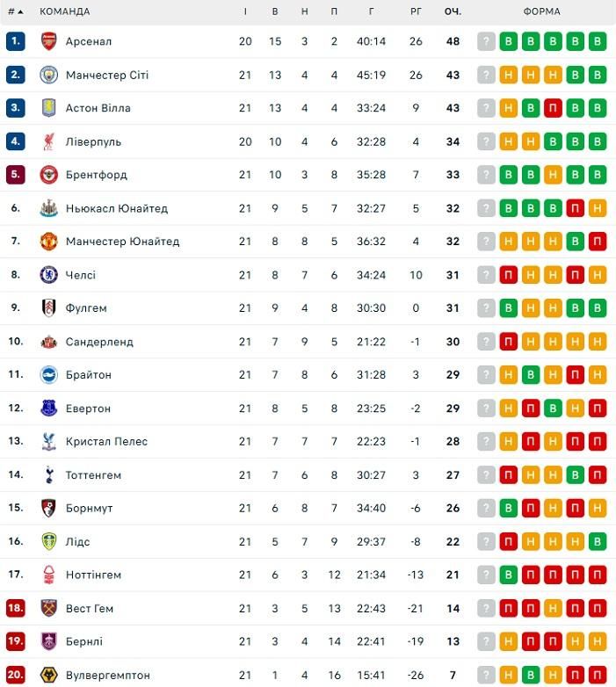Sort table by the # column arrow

[19, 12]
